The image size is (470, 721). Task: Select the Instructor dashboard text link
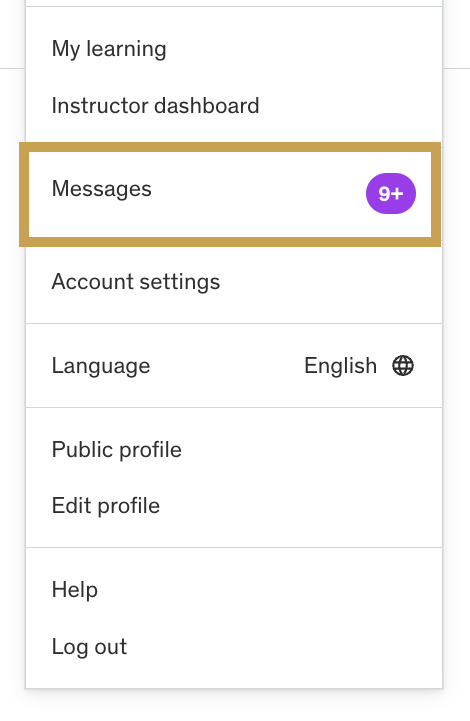(155, 106)
